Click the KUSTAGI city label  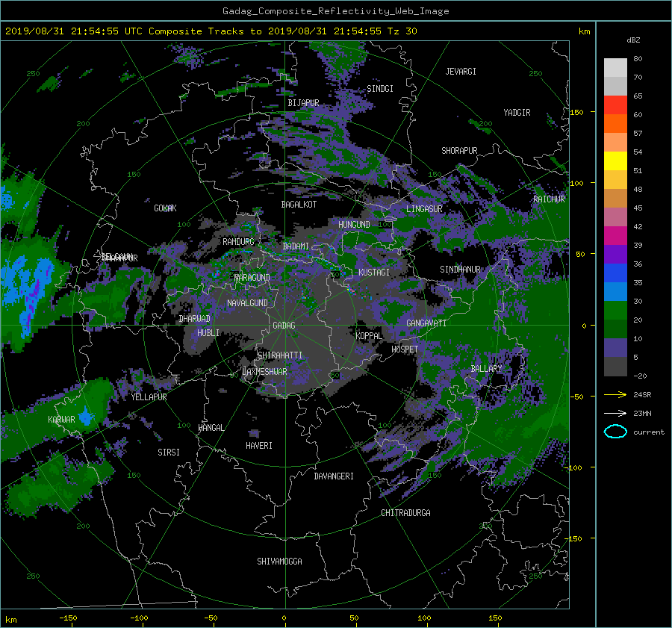[374, 273]
